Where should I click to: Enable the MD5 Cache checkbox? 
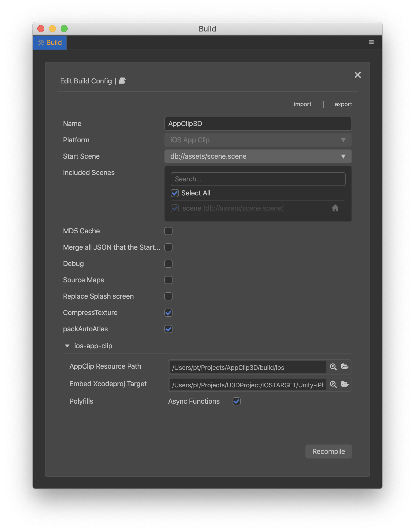168,231
